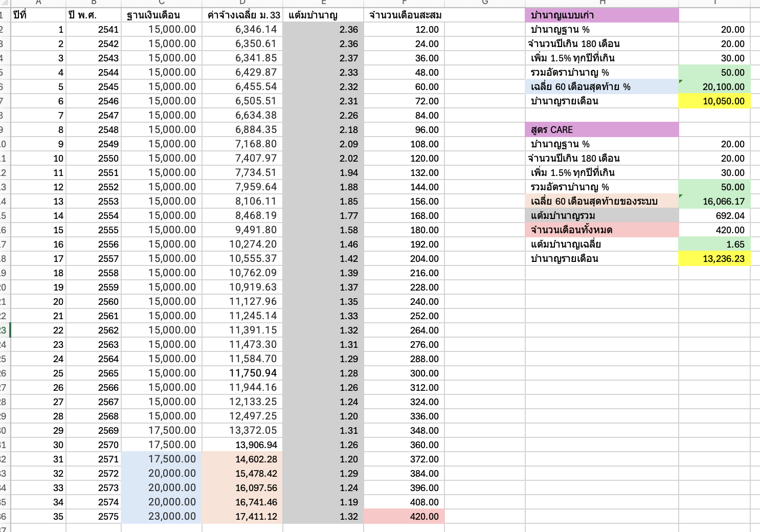Select the purple 'สูตร CARE' title cell

602,129
